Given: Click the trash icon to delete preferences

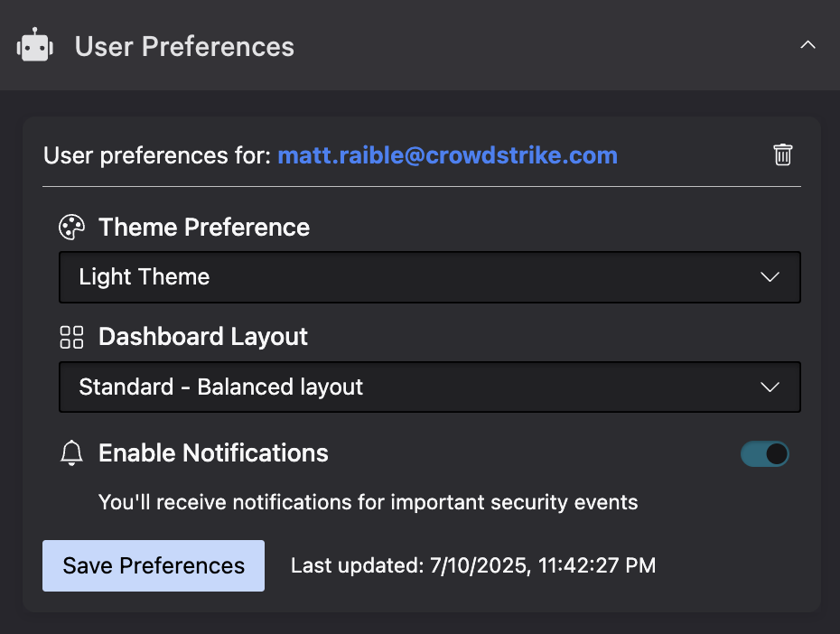Looking at the screenshot, I should [782, 154].
